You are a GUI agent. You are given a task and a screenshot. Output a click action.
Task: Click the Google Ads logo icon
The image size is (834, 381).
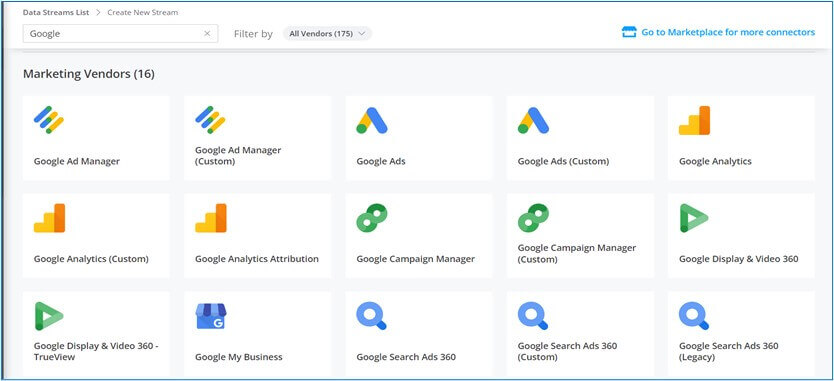[x=372, y=120]
